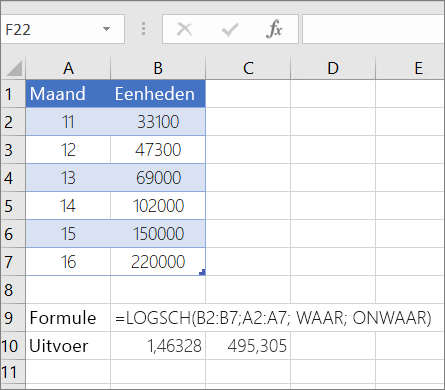Click the cell containing 12
Viewport: 445px width, 390px height.
pyautogui.click(x=68, y=150)
